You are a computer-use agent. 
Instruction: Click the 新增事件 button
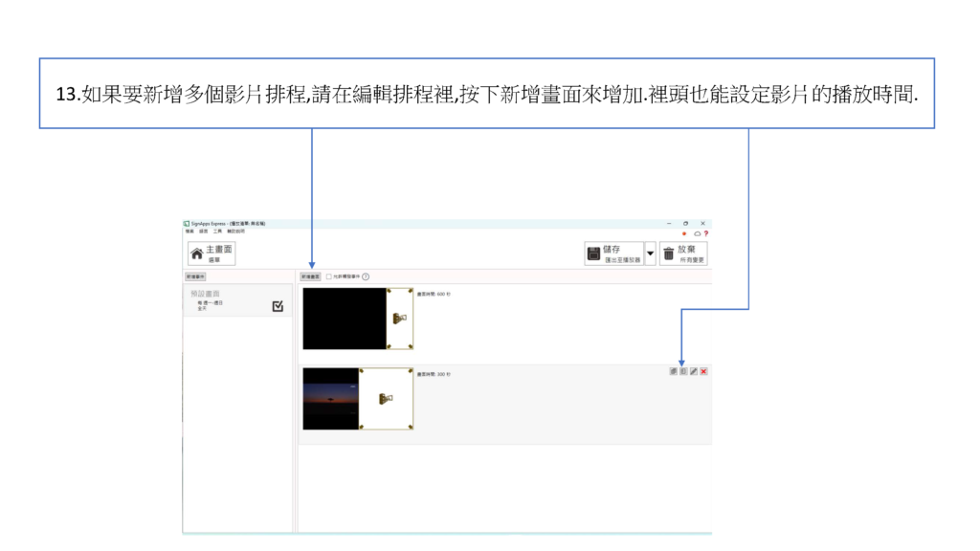click(x=195, y=276)
